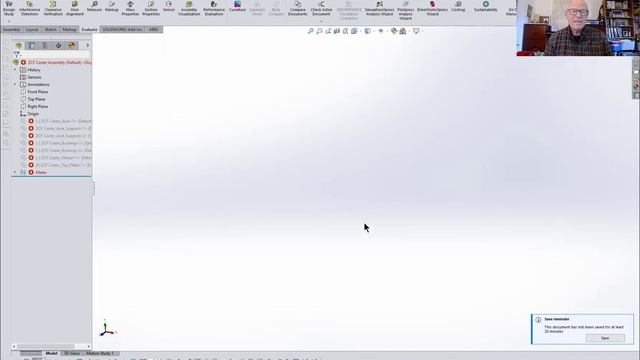Select the Origin in the tree
The width and height of the screenshot is (640, 360).
click(x=33, y=114)
